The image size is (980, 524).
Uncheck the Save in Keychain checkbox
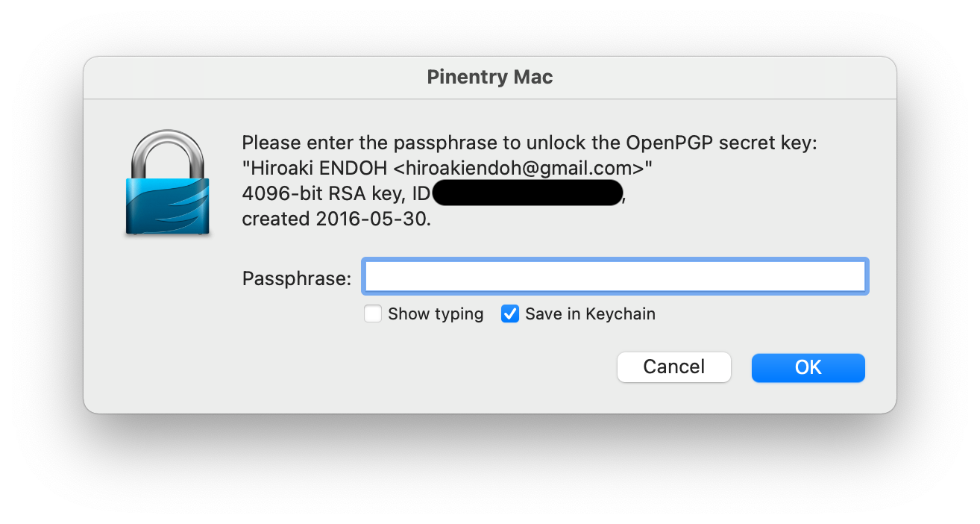coord(510,314)
